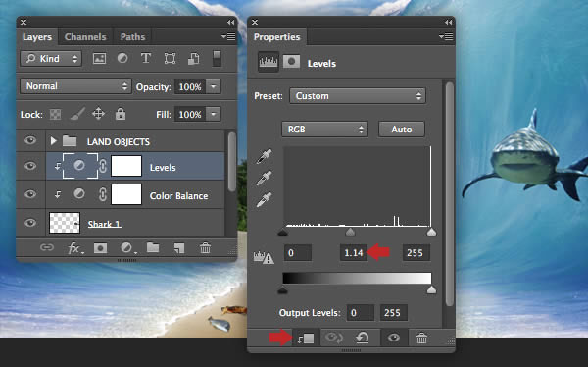Switch to the Layers tab
Viewport: 588px width, 367px height.
pos(37,37)
